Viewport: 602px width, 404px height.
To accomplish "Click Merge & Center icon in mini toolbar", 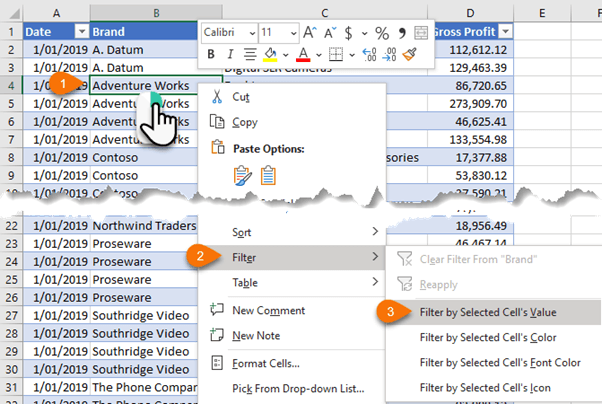I will [421, 33].
